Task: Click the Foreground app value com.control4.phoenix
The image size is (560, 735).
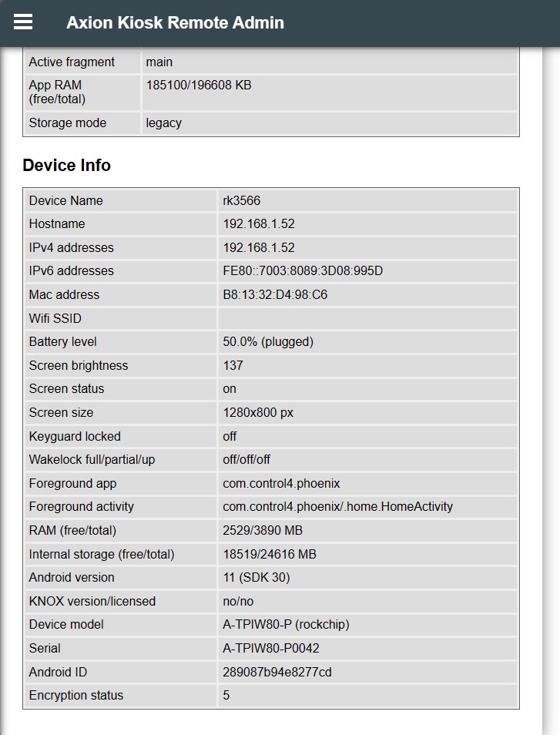Action: [x=281, y=484]
